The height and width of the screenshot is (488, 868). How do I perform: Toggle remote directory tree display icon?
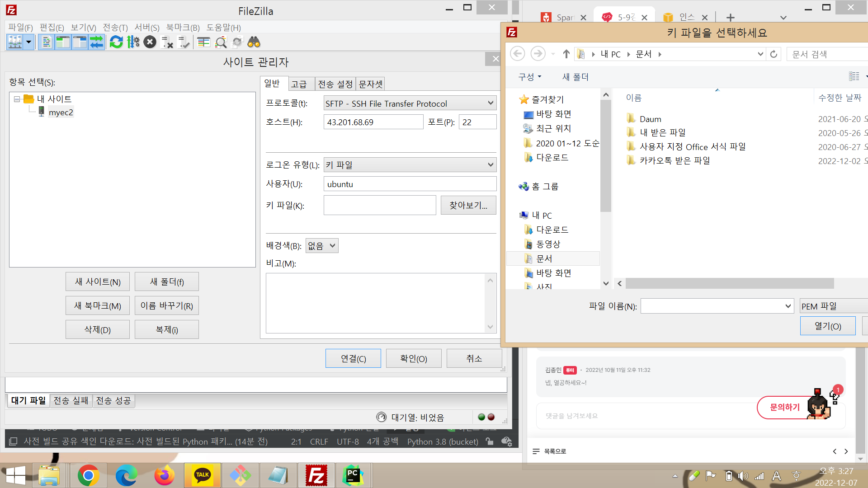pyautogui.click(x=80, y=42)
